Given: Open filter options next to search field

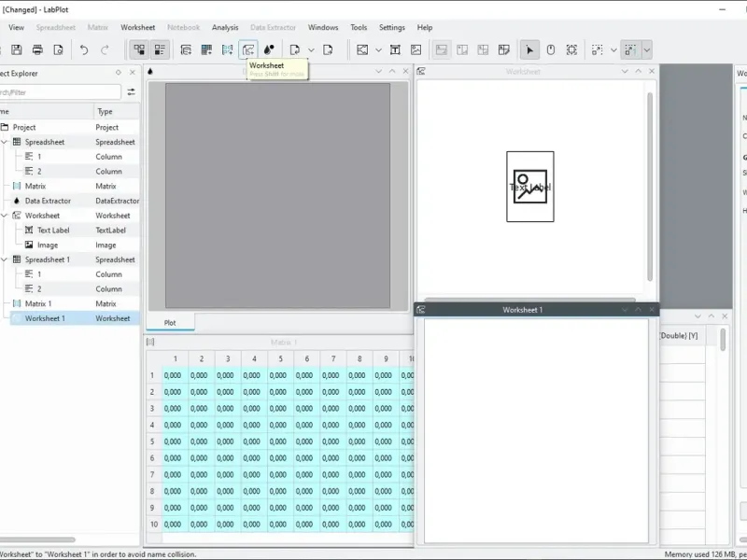Looking at the screenshot, I should (131, 92).
